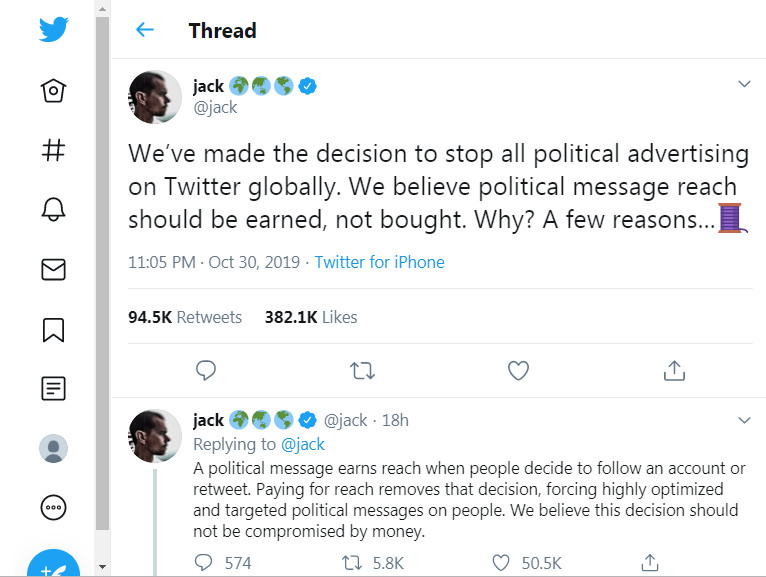Image resolution: width=766 pixels, height=577 pixels.
Task: Open Twitter for iPhone link
Action: click(379, 262)
